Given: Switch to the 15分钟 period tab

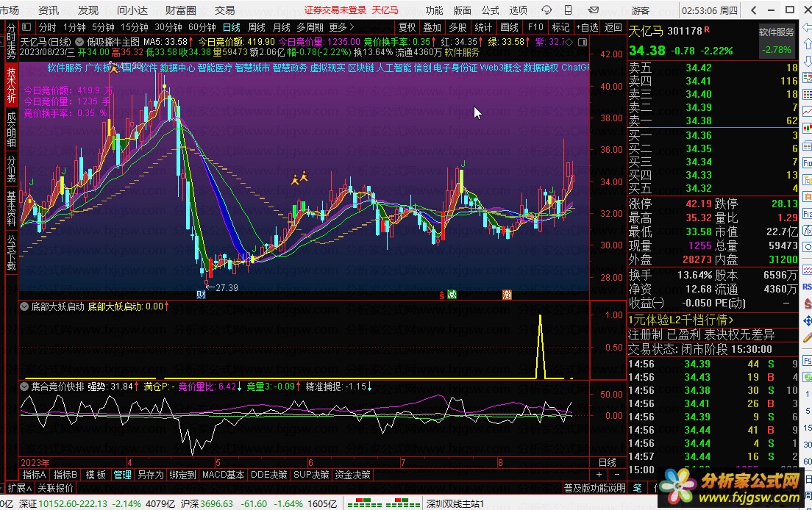Looking at the screenshot, I should point(134,27).
